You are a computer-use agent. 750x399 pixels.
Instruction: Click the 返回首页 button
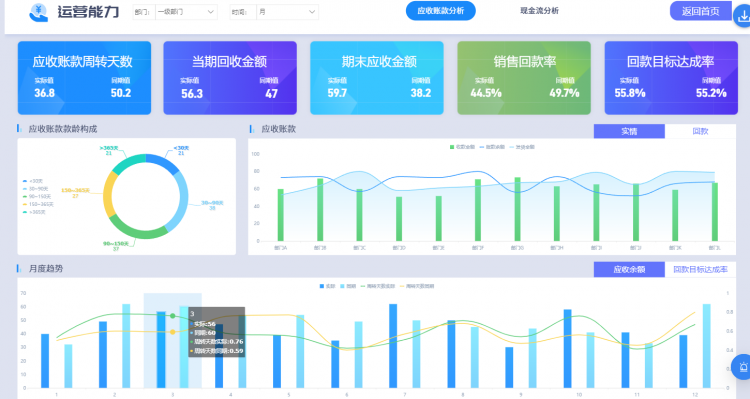point(700,11)
